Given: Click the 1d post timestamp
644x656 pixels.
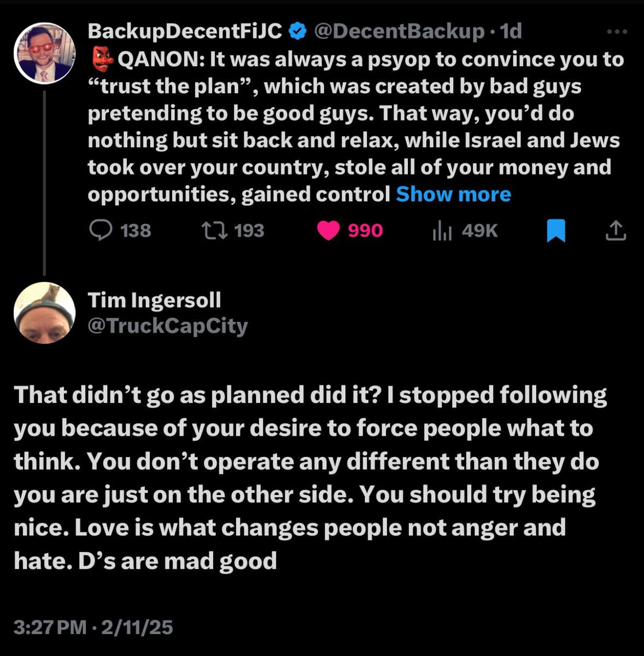Looking at the screenshot, I should coord(511,32).
